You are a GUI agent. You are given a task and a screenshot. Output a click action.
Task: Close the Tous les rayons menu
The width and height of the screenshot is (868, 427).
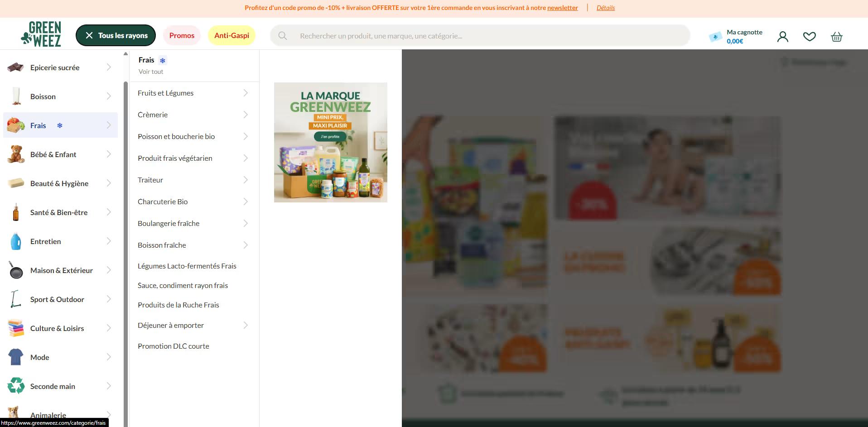coord(116,35)
